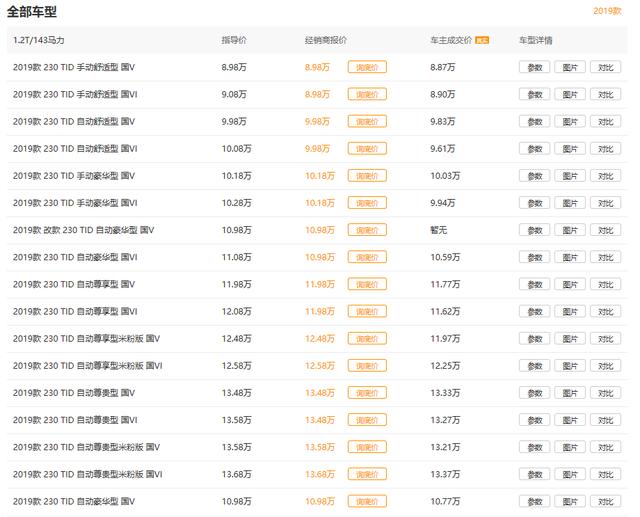Click 对比 for 自动舒适型 国VI row
Viewport: 640px width, 517px height.
[x=605, y=149]
